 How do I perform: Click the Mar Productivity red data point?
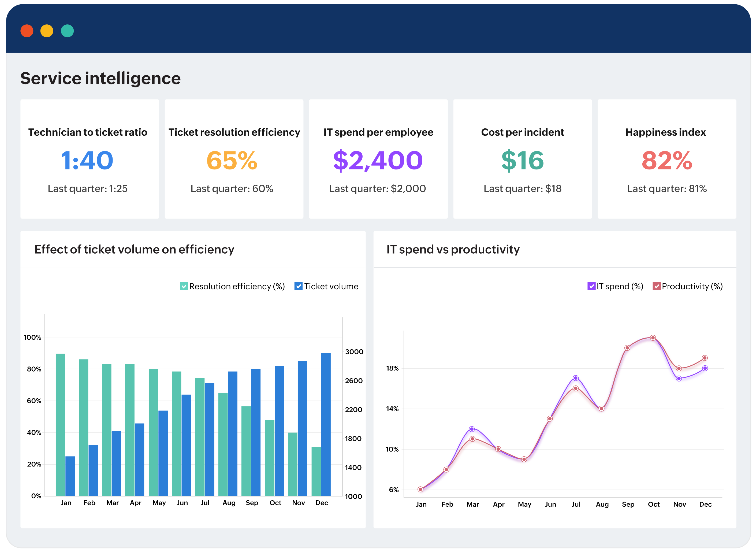click(x=472, y=439)
